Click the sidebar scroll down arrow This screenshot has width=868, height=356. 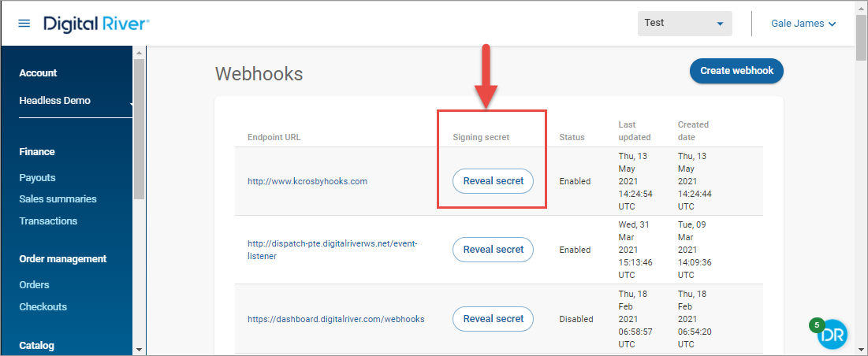[x=139, y=349]
